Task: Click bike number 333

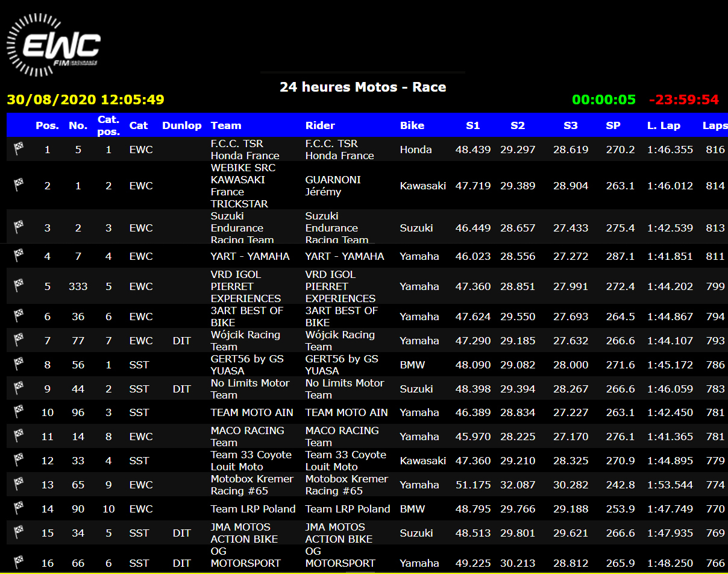Action: (x=78, y=286)
